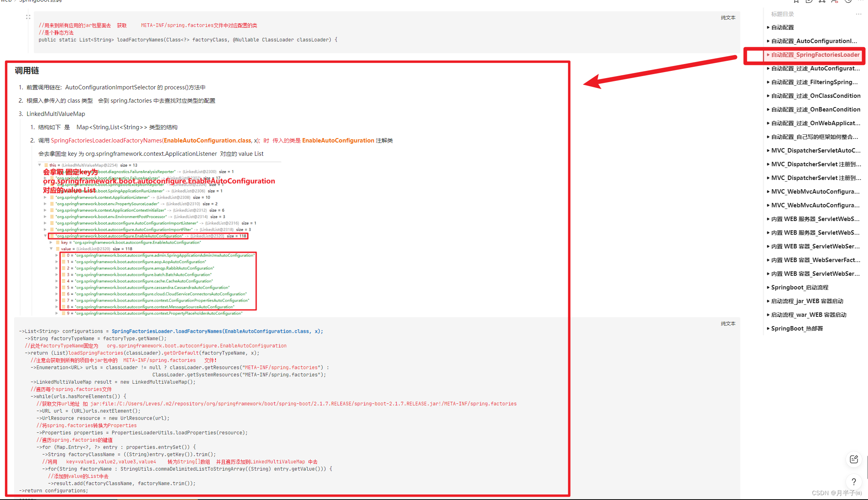The height and width of the screenshot is (500, 868).
Task: Click code line ->result.add(factoryClassName, factoryName.trim());
Action: click(x=122, y=483)
